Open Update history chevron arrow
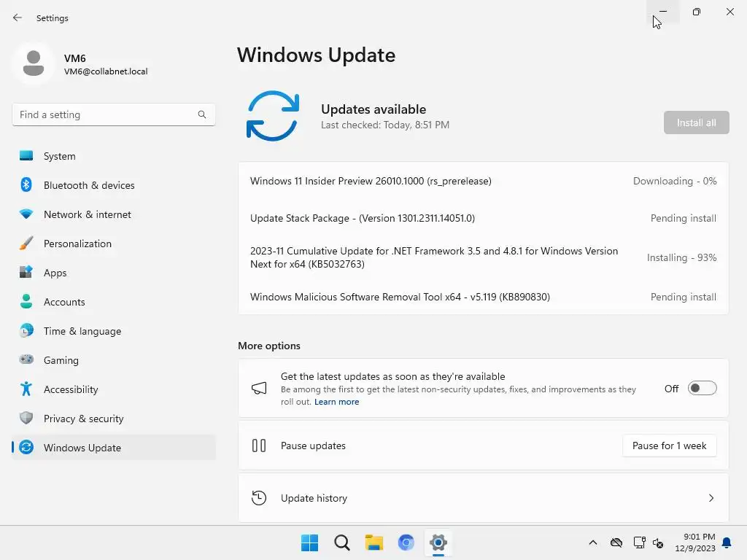 click(x=711, y=497)
